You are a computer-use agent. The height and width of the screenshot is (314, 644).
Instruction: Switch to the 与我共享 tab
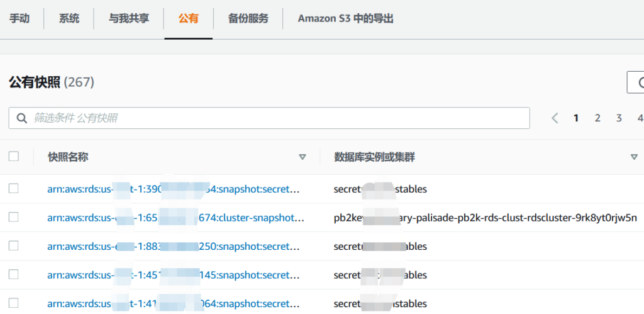(x=129, y=19)
